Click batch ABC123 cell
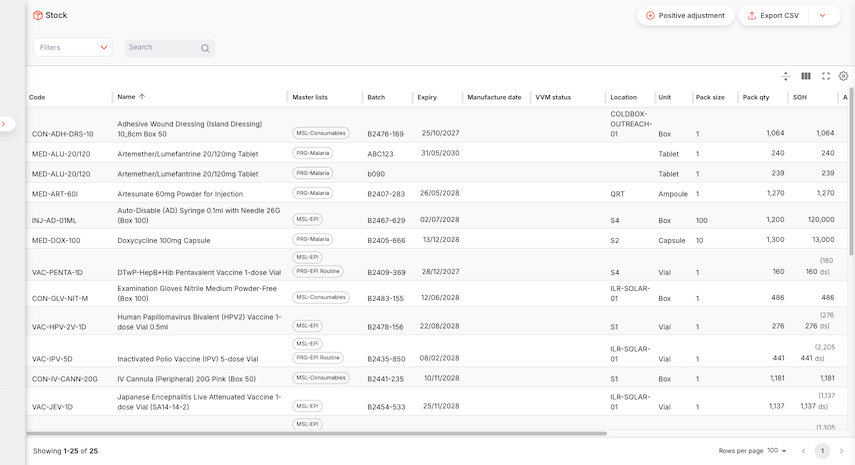The image size is (855, 465). click(380, 154)
